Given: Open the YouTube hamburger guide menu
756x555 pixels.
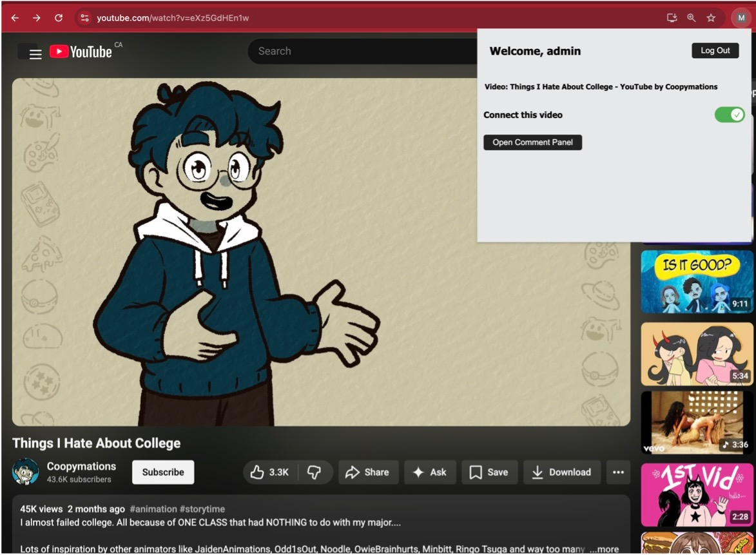Looking at the screenshot, I should [x=35, y=54].
